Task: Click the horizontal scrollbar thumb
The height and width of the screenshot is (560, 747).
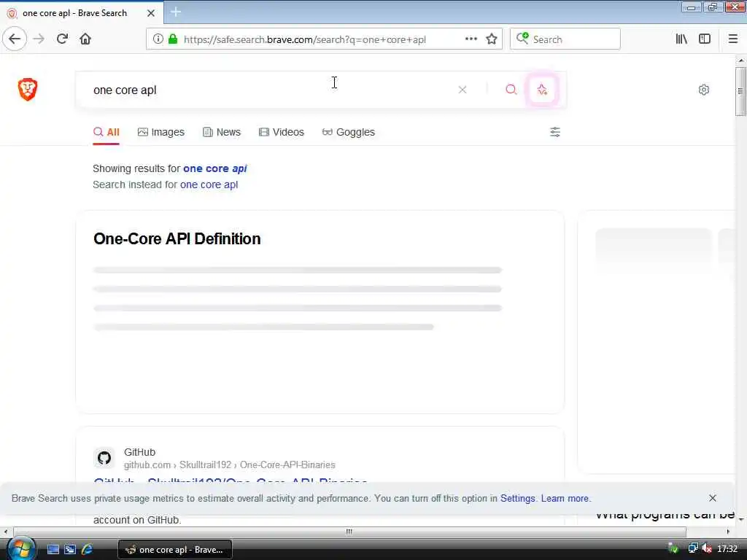Action: (349, 532)
